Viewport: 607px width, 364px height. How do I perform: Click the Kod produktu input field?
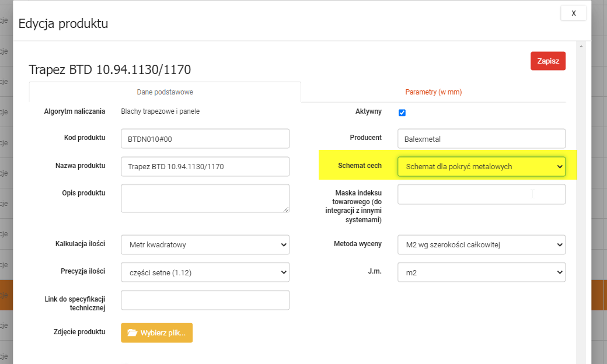point(205,139)
